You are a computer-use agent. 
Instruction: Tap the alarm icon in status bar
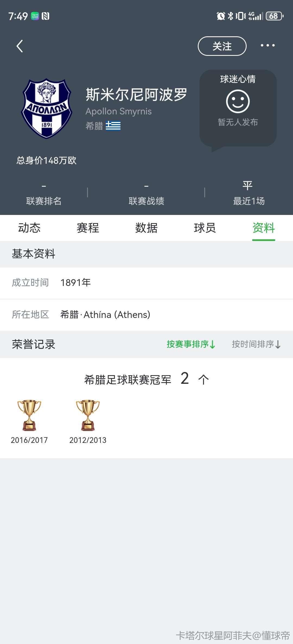(x=221, y=16)
